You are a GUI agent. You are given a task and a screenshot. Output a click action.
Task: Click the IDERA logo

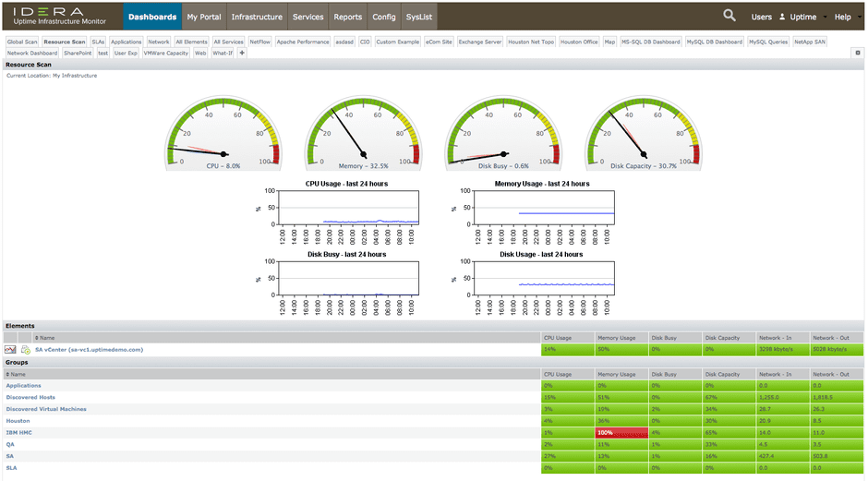click(59, 16)
